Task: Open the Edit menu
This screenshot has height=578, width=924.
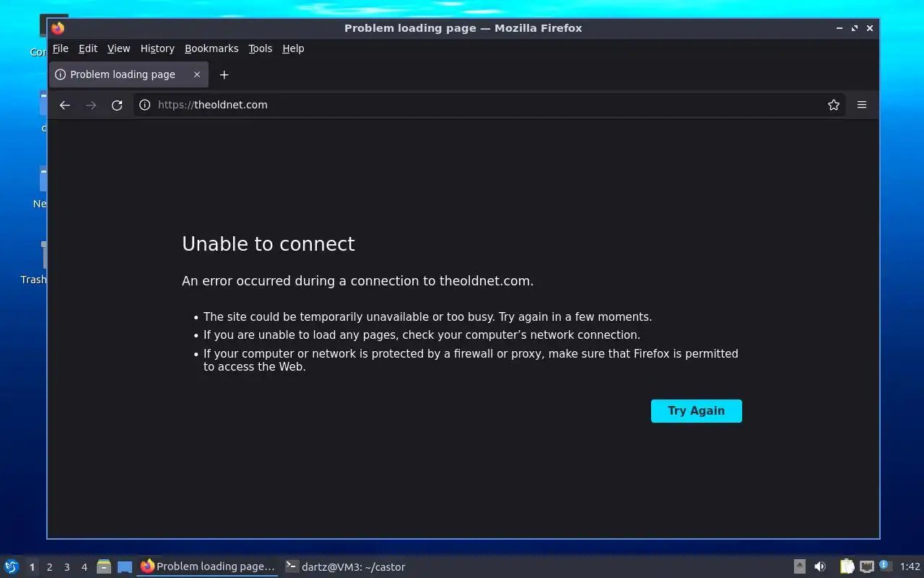Action: click(88, 48)
